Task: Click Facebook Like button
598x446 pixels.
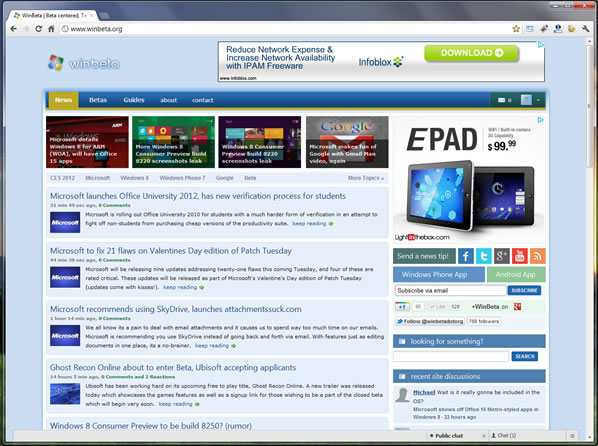Action: 437,306
